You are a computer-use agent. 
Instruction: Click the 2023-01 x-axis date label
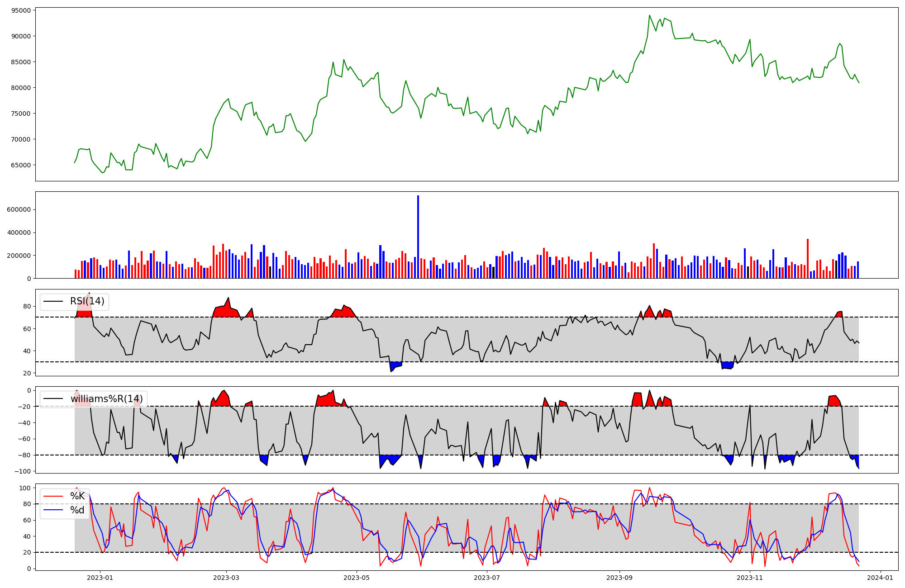coord(100,578)
